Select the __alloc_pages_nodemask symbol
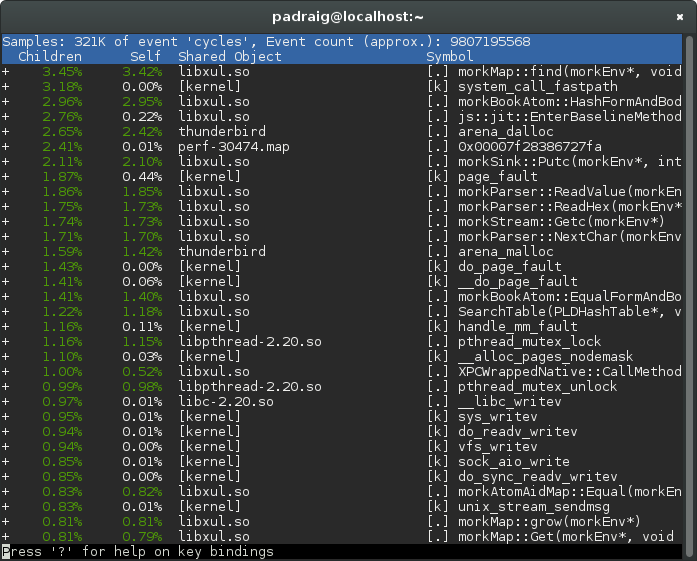Screen dimensions: 697x561 (546, 357)
